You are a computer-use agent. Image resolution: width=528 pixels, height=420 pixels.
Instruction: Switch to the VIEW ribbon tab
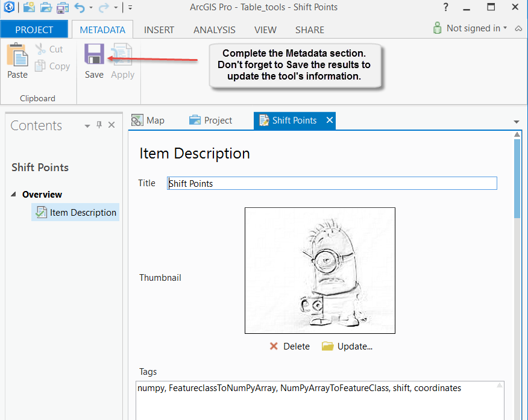point(265,30)
